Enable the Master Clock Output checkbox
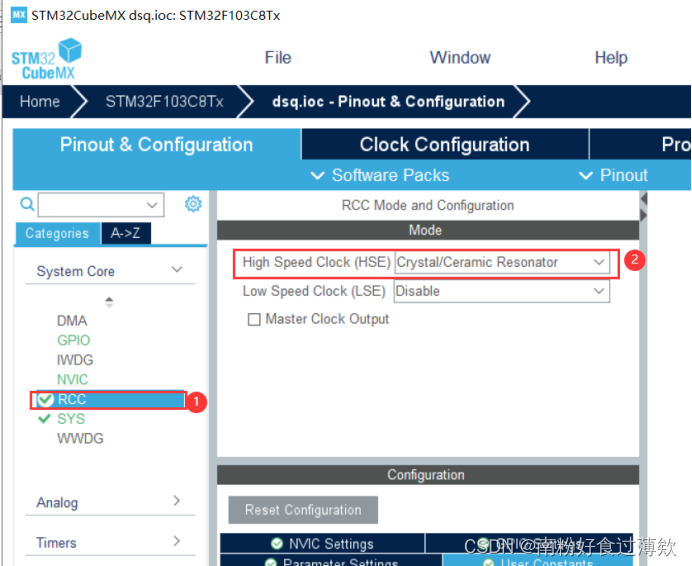Screen dimensions: 692x566 254,319
